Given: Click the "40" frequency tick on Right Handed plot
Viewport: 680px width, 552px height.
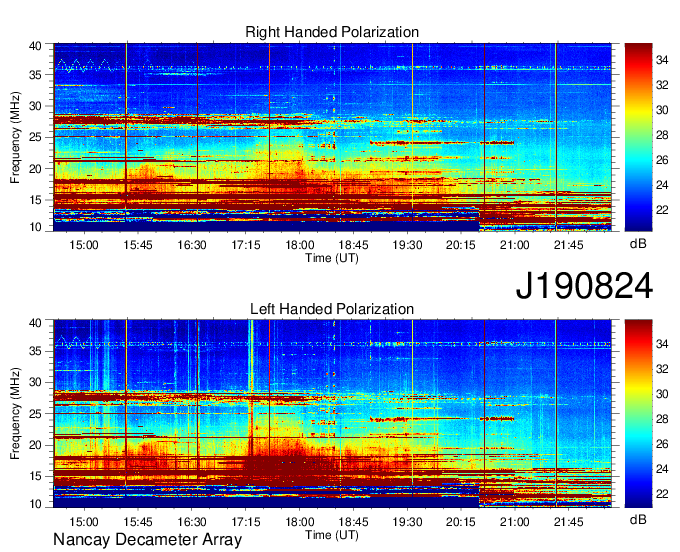Looking at the screenshot, I should click(35, 46).
